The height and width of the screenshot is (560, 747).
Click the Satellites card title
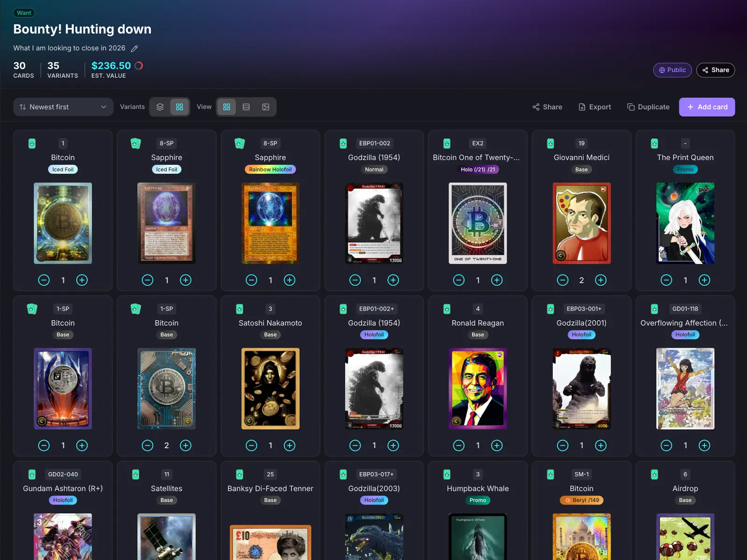(x=167, y=489)
